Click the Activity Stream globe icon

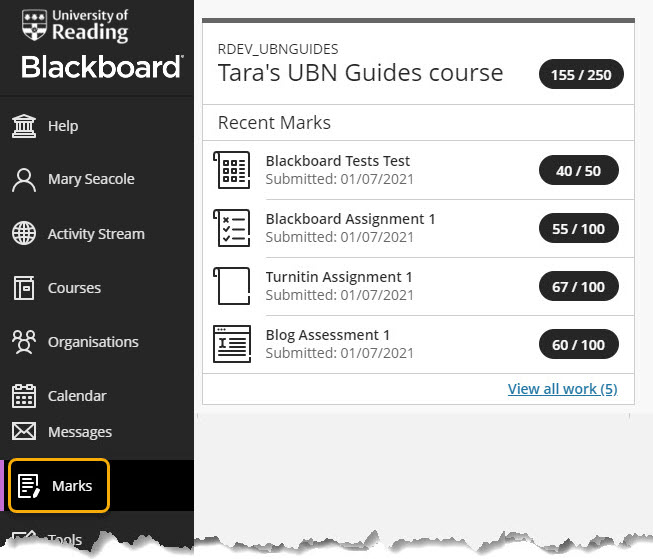coord(24,233)
